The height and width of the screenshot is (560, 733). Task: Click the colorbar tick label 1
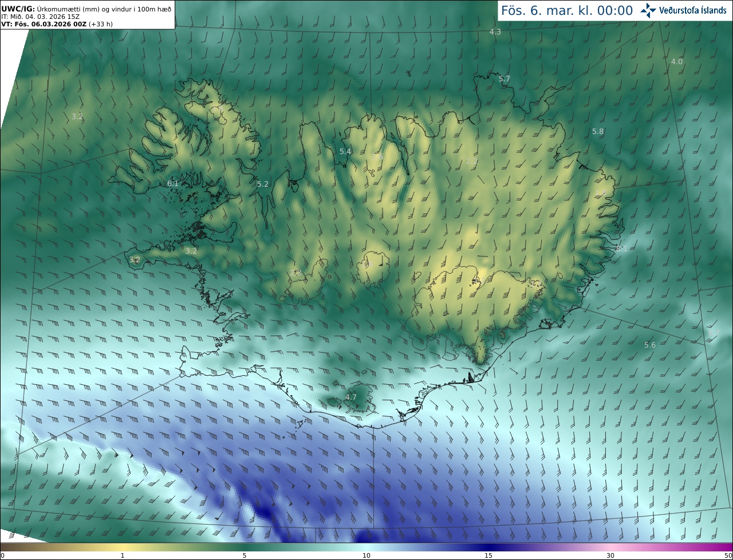tap(123, 555)
